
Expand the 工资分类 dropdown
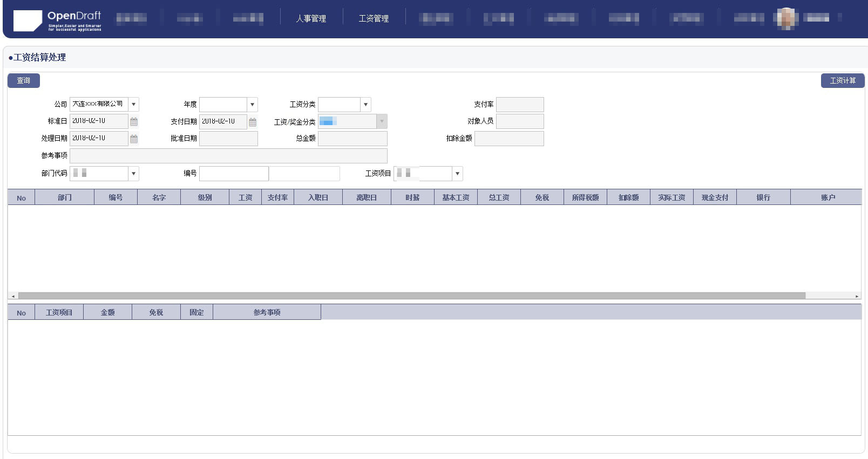point(365,105)
